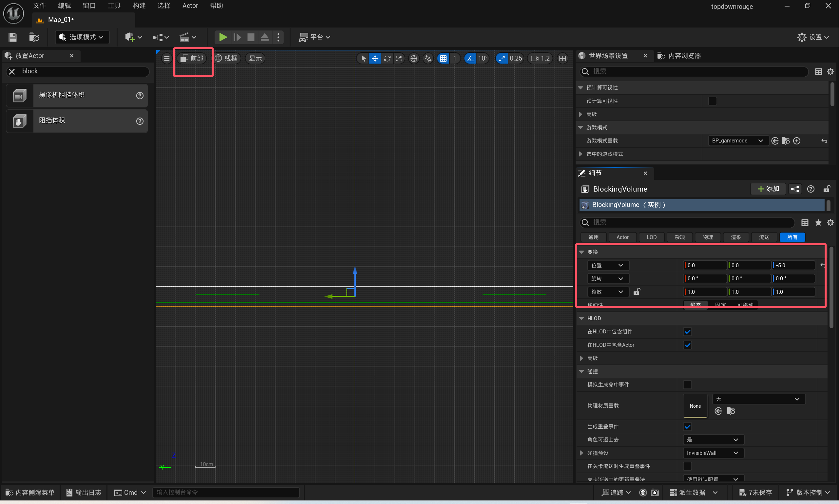Image resolution: width=839 pixels, height=504 pixels.
Task: Click the skip frame play button
Action: point(237,37)
